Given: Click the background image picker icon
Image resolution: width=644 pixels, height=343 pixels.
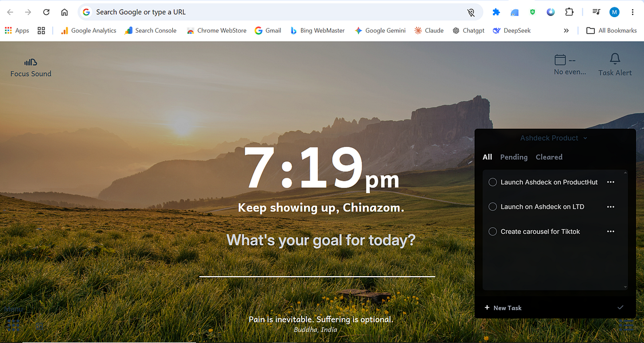Looking at the screenshot, I should click(x=39, y=326).
